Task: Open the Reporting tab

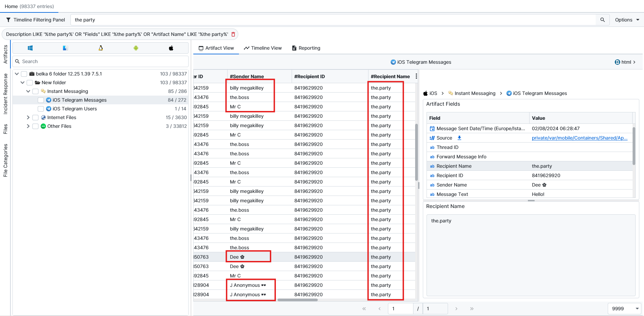Action: coord(306,48)
